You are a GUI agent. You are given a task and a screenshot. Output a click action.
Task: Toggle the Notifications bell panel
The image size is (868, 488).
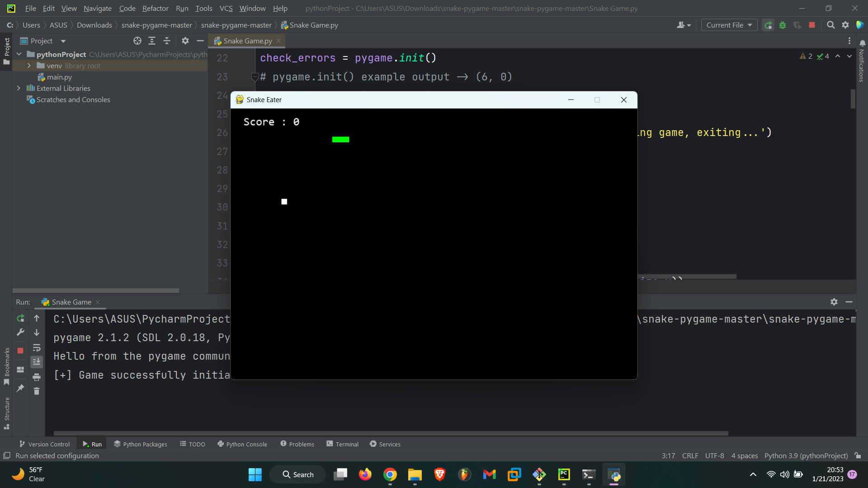pos(863,42)
